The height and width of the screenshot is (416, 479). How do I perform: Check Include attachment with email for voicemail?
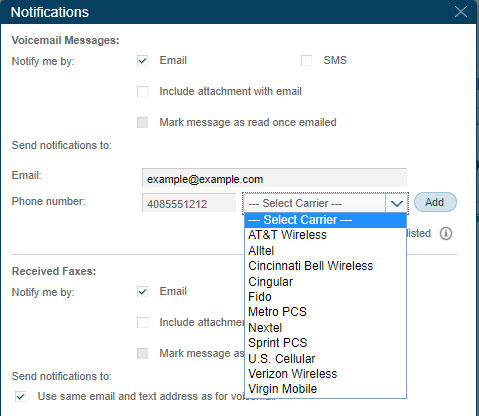tap(142, 91)
